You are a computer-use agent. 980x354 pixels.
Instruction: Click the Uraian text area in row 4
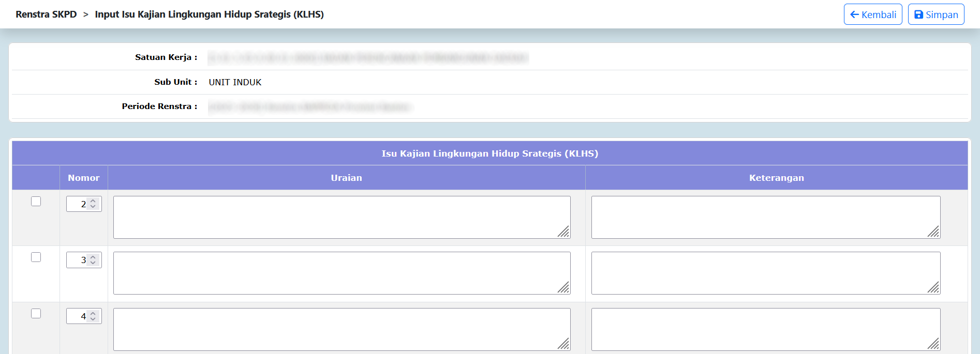click(341, 329)
